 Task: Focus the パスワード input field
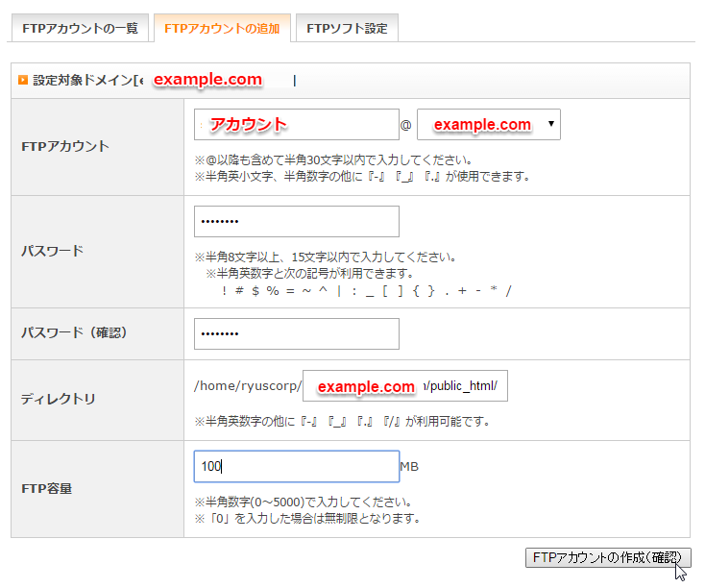point(297,221)
